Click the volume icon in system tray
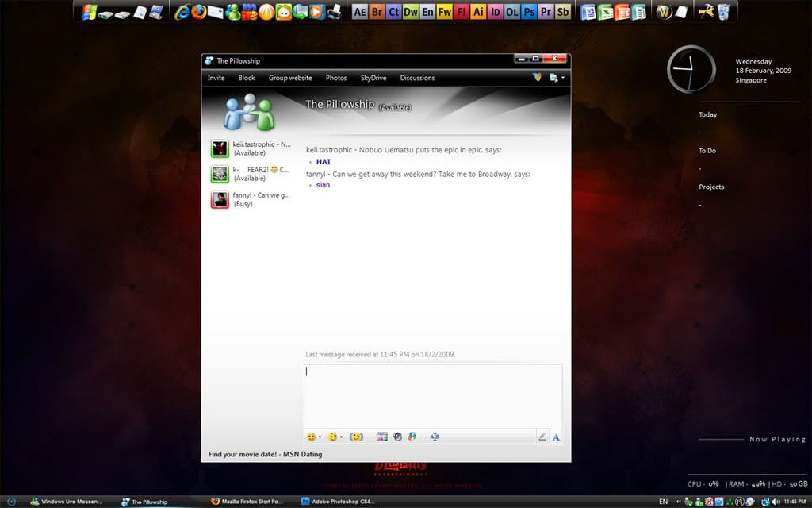The width and height of the screenshot is (812, 508). tap(776, 502)
